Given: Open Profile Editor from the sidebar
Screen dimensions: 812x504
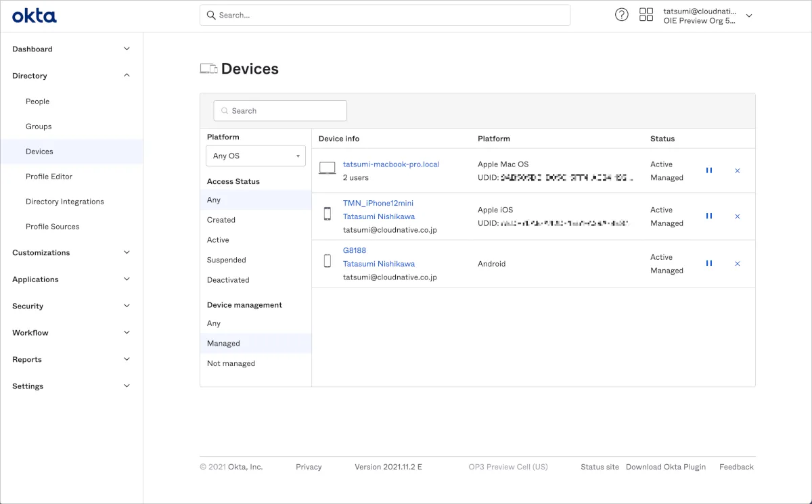Looking at the screenshot, I should 49,177.
